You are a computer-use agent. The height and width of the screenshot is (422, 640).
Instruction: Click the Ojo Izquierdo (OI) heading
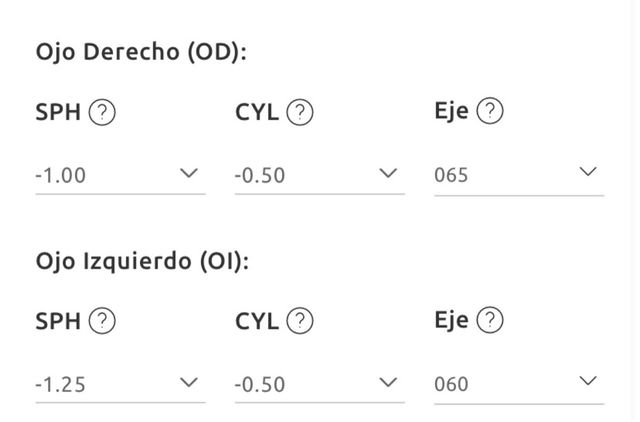click(x=141, y=261)
